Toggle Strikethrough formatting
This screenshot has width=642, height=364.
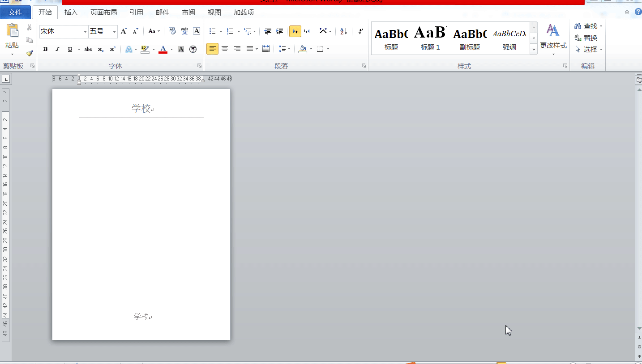[x=88, y=49]
